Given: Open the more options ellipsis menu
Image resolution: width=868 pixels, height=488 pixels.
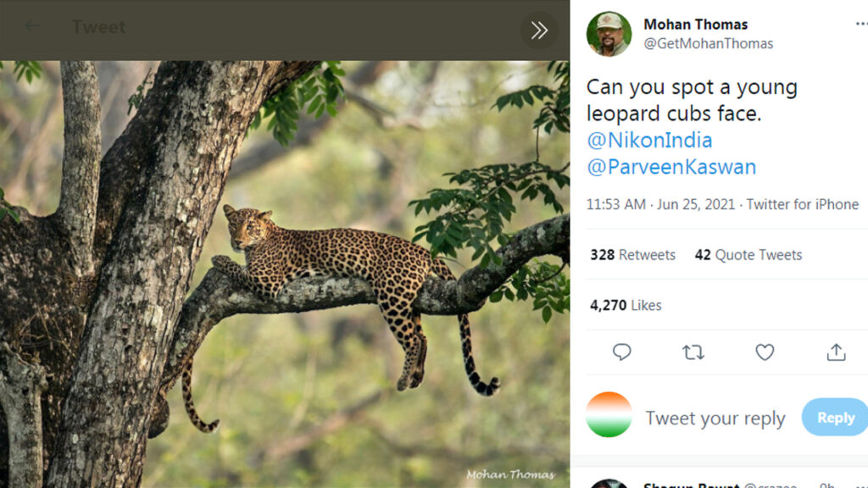Looking at the screenshot, I should click(x=861, y=25).
